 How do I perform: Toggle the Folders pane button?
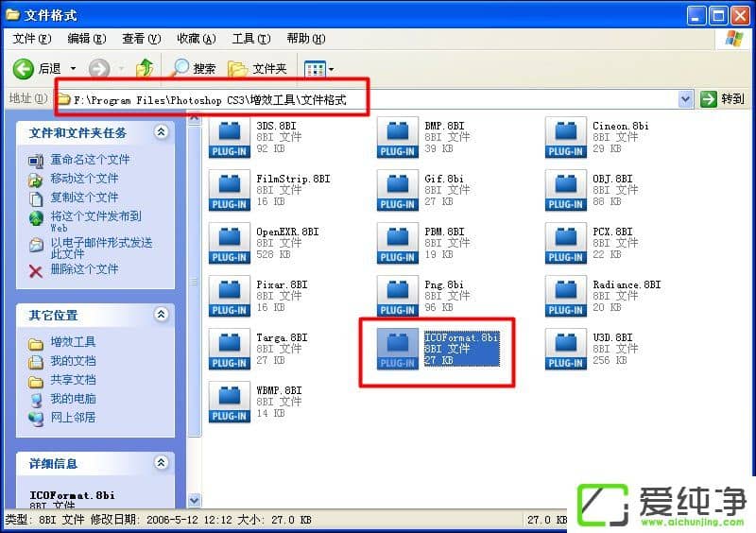pos(258,68)
